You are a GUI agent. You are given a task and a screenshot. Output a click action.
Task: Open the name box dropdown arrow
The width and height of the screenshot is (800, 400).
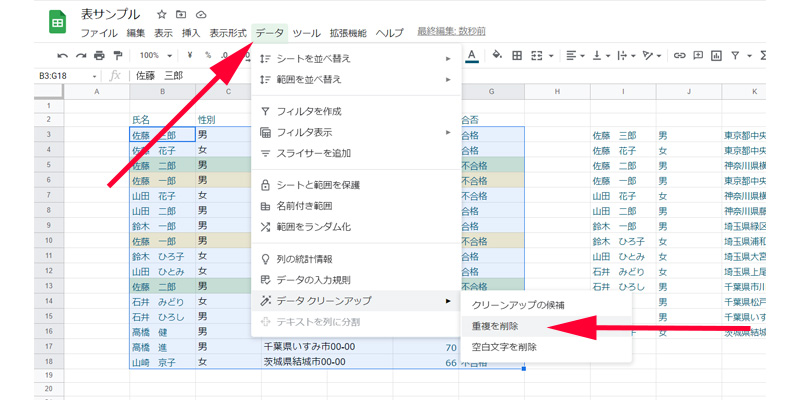tap(95, 77)
